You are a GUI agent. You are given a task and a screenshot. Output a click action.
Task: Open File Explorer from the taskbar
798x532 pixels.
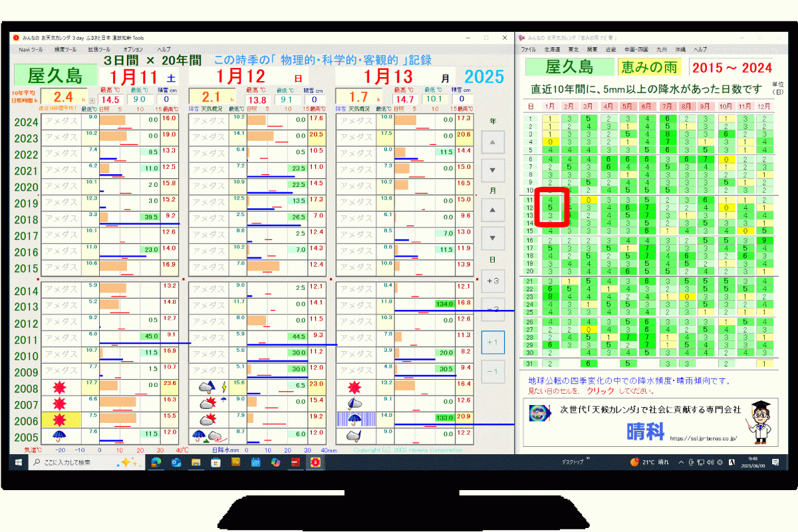[196, 462]
